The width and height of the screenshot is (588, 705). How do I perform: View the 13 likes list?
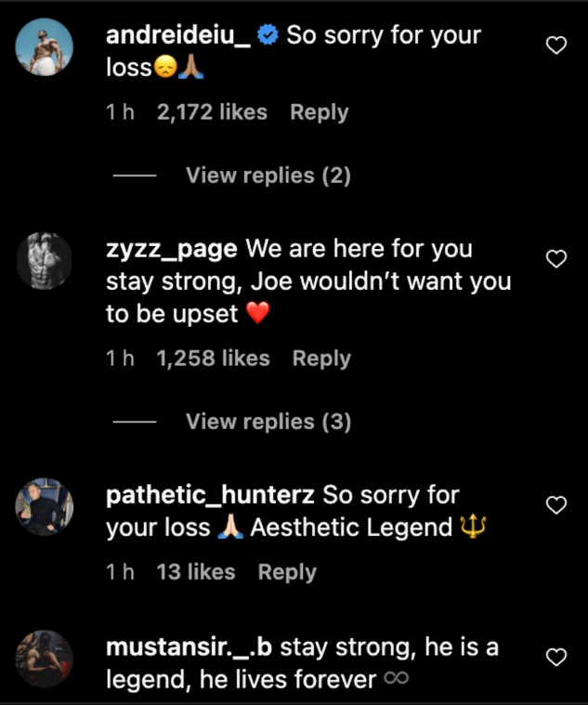coord(195,572)
